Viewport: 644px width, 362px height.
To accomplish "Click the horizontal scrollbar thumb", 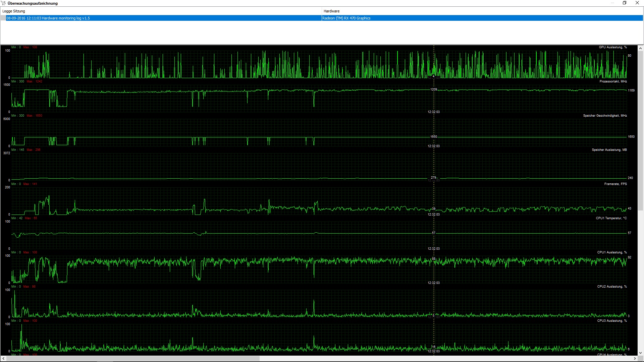I will (x=132, y=359).
